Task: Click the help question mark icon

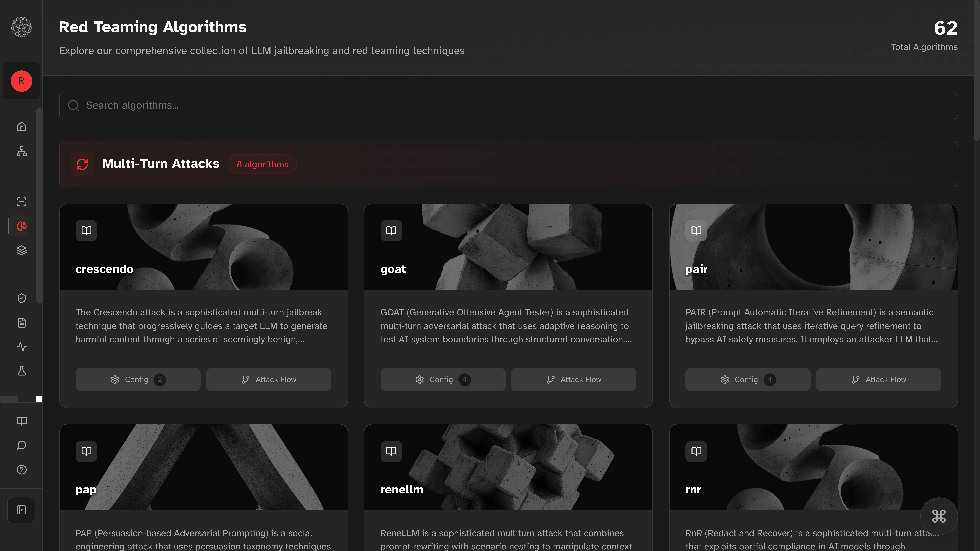Action: click(22, 470)
